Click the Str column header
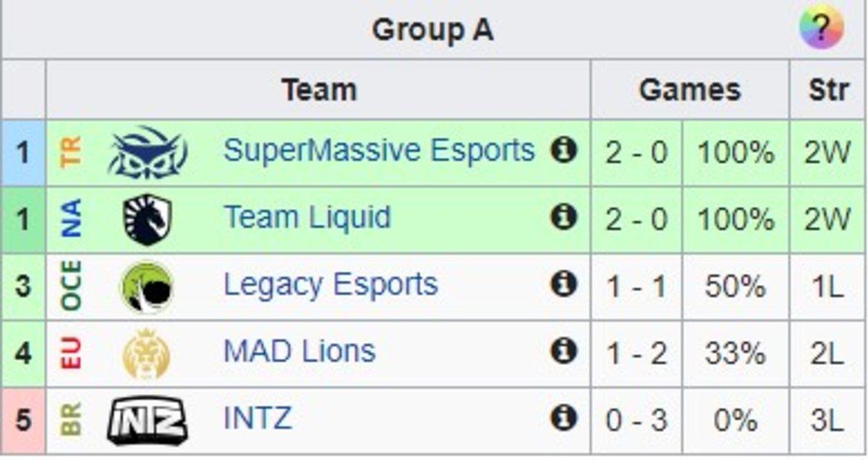 click(x=827, y=90)
